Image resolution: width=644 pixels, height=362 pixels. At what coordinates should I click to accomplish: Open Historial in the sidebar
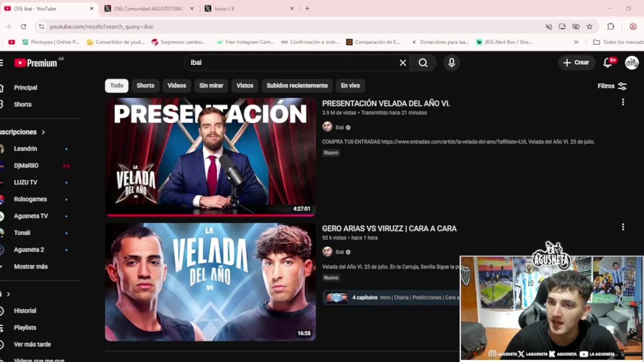tap(25, 311)
